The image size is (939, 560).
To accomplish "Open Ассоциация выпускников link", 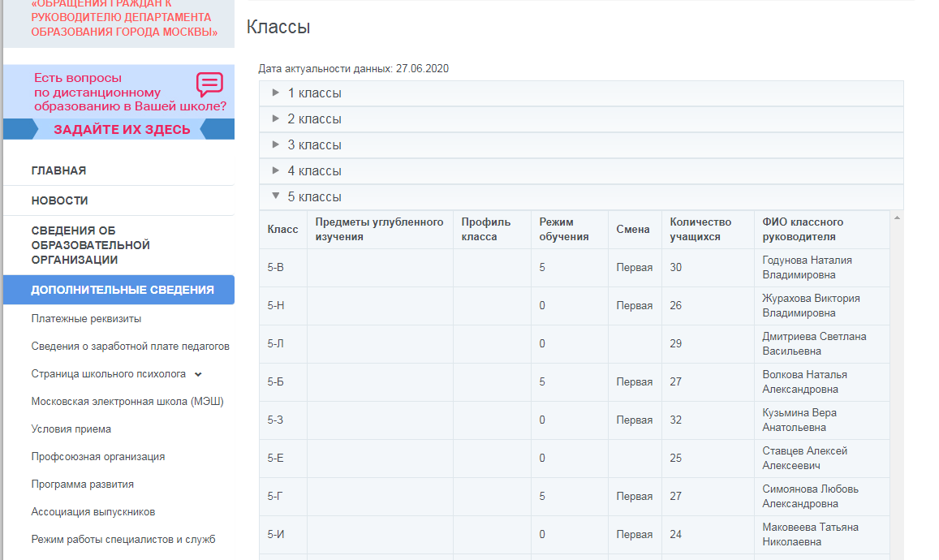I will pyautogui.click(x=93, y=511).
